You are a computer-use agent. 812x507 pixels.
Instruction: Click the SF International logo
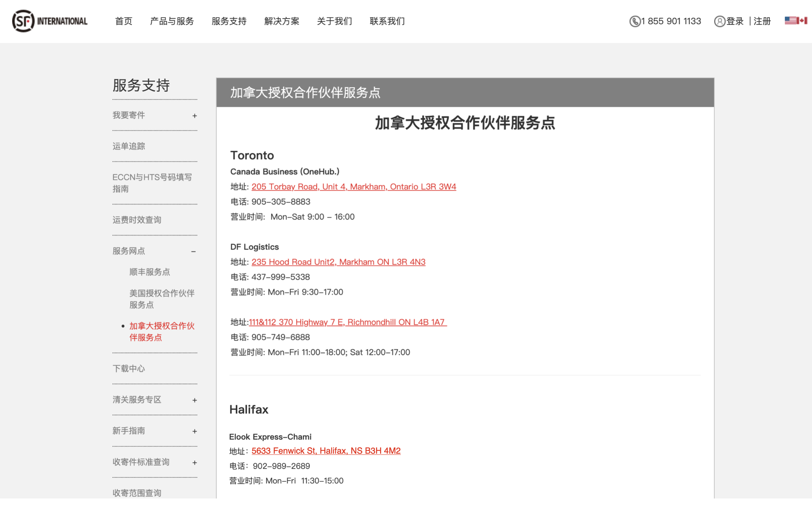(x=50, y=21)
